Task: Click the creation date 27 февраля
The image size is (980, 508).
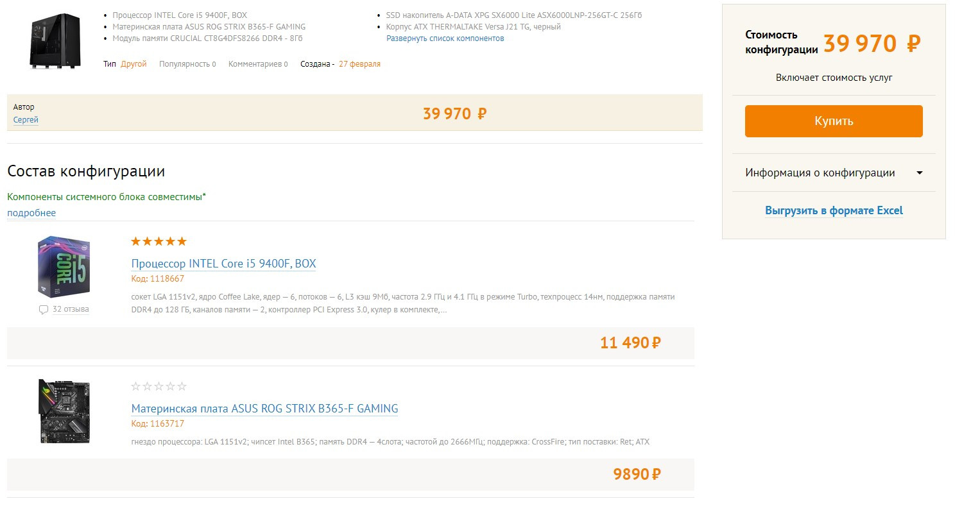Action: (x=359, y=64)
